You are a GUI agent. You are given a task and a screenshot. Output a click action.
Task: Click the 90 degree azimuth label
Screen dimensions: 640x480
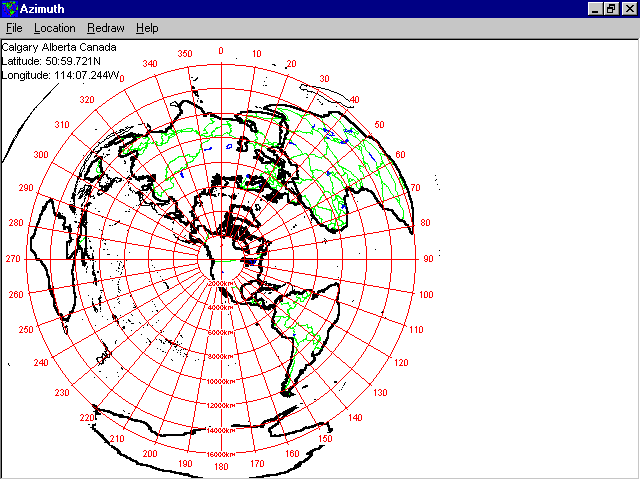pyautogui.click(x=427, y=259)
